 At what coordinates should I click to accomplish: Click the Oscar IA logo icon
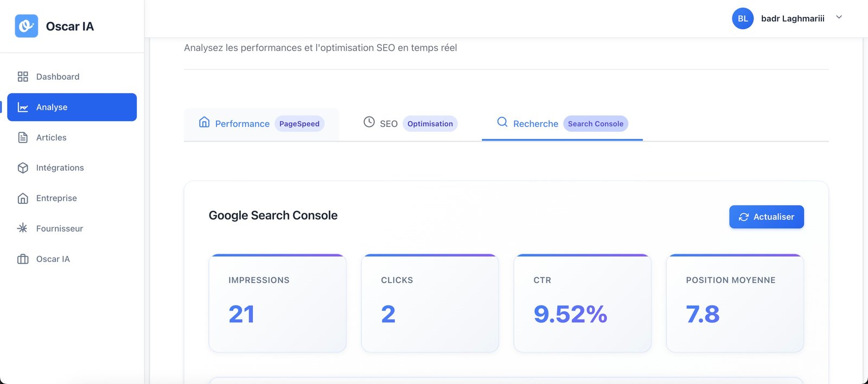pyautogui.click(x=27, y=26)
